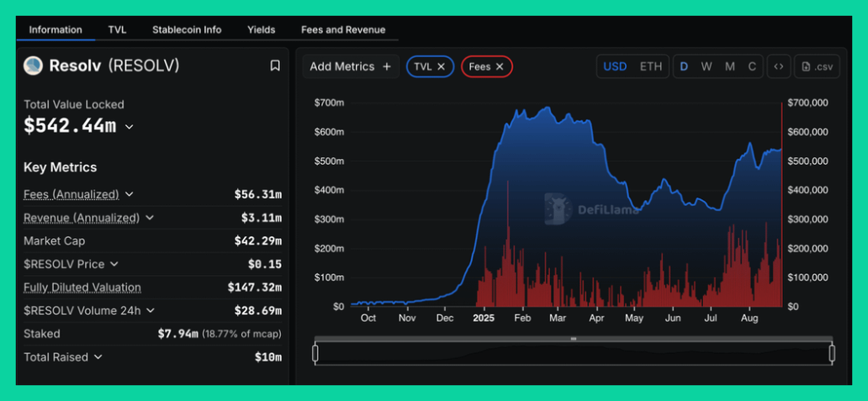Click the (18.77% of mcap) text

241,334
